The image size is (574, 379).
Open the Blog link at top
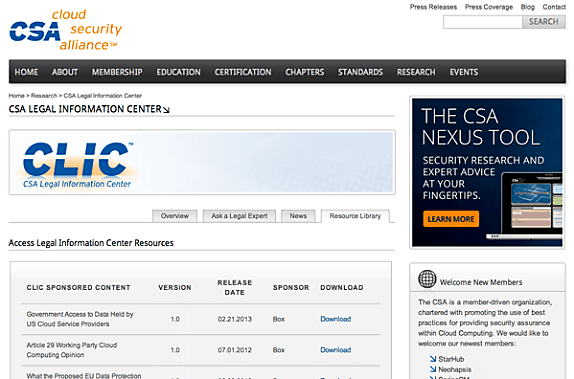point(528,7)
